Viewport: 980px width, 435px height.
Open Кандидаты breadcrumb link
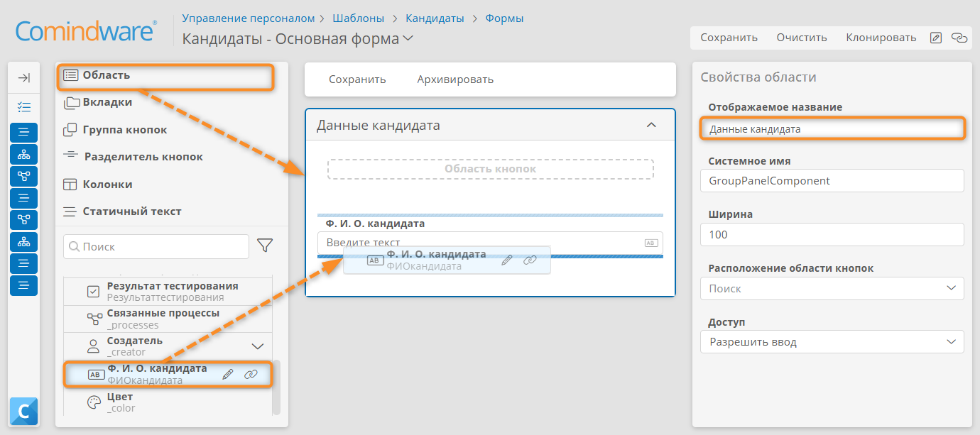tap(435, 18)
